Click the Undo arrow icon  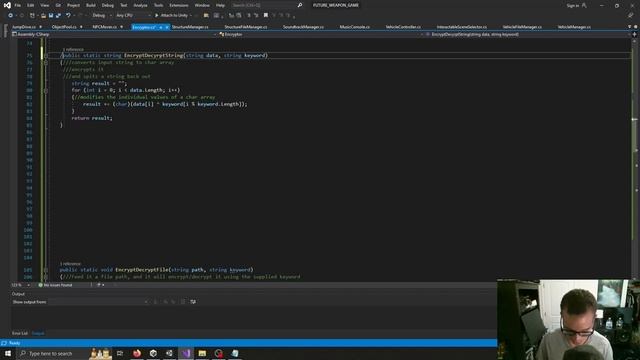tap(68, 16)
